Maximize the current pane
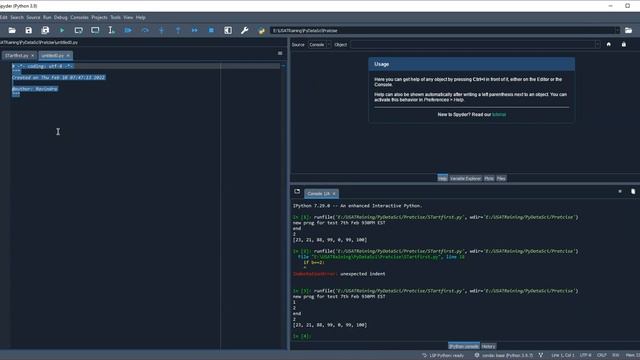640x360 pixels. (228, 30)
